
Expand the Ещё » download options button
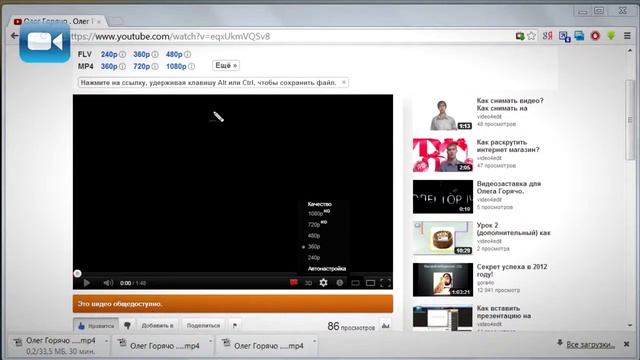226,65
